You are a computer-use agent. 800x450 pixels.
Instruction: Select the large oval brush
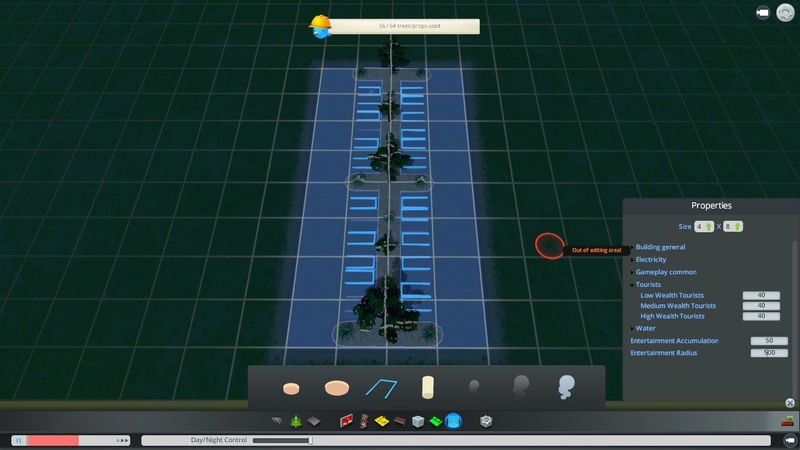pos(337,386)
